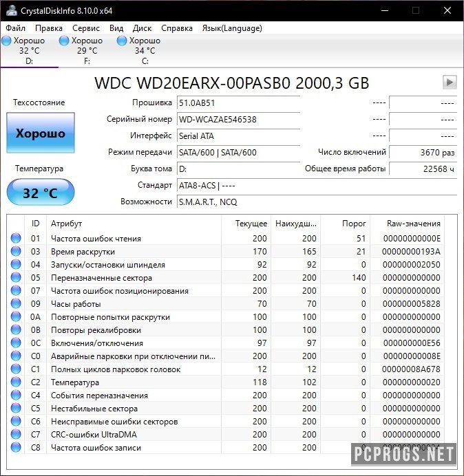Click status orb for attribute C0
464x476 pixels.
coord(16,356)
